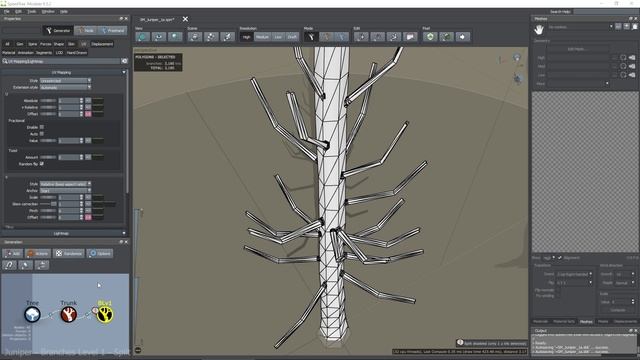
Task: Click the first Scene toolbar icon
Action: coord(195,37)
